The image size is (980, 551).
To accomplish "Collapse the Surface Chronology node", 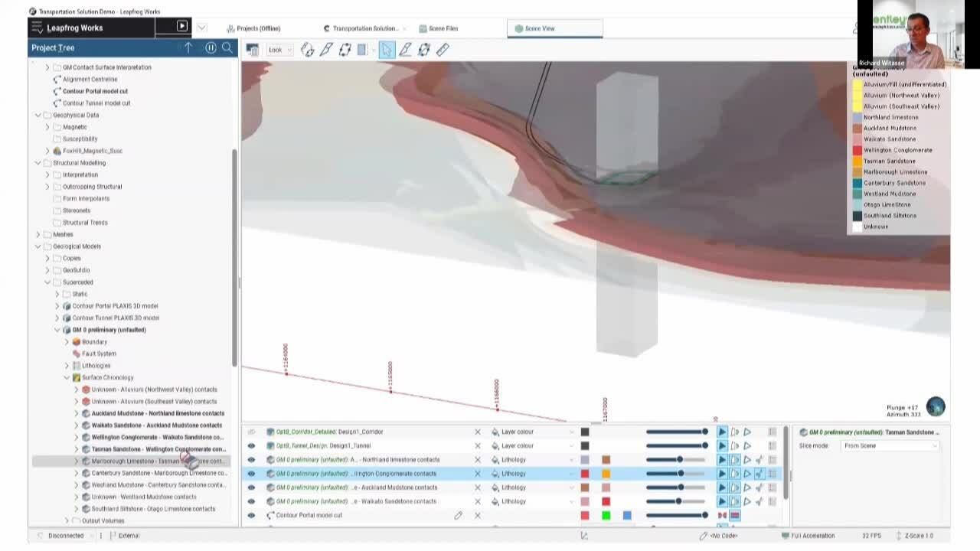I will [66, 377].
